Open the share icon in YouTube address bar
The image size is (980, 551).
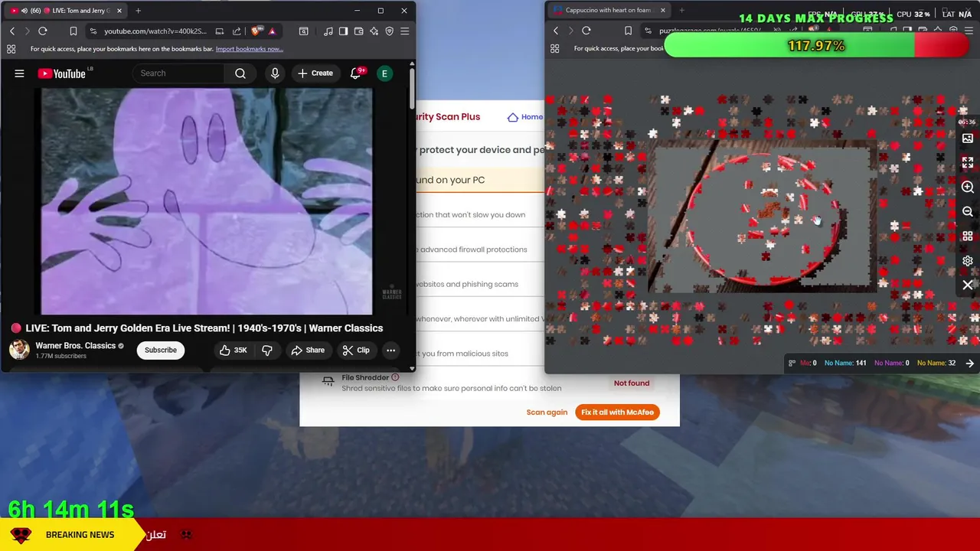point(237,31)
